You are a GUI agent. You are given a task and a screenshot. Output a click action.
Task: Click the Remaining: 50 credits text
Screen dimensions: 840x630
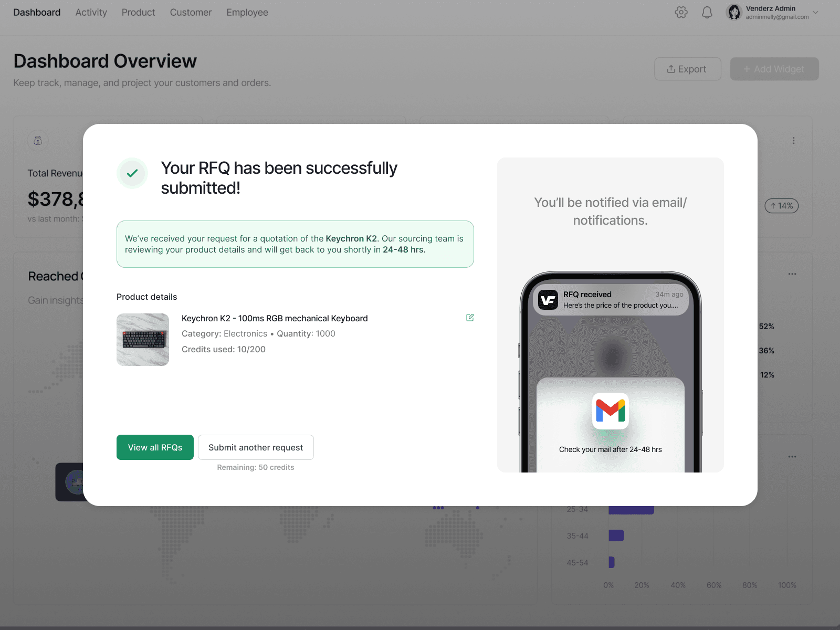[x=256, y=467]
